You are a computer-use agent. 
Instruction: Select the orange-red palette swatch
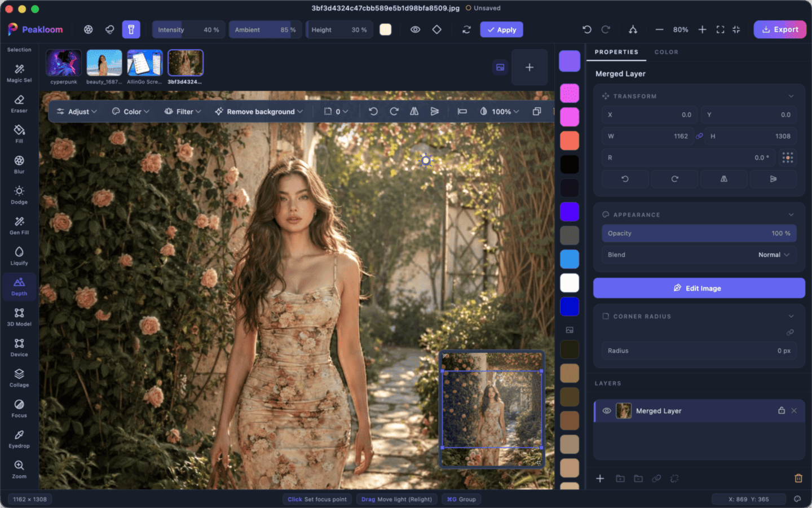click(570, 141)
